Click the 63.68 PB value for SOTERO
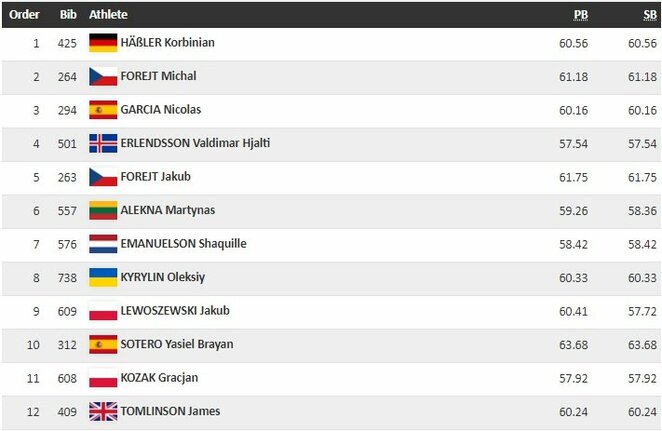 point(573,344)
